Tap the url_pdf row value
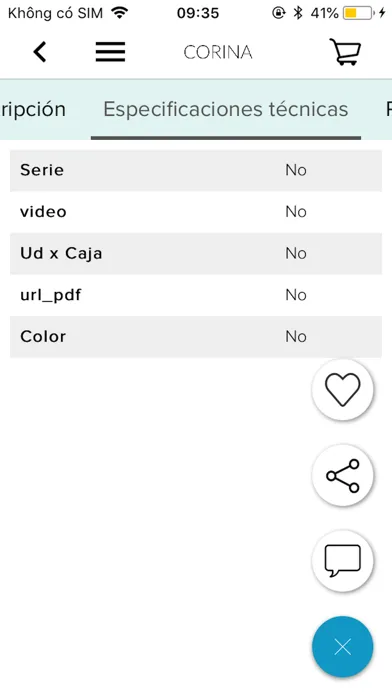The image size is (392, 696). [x=296, y=295]
